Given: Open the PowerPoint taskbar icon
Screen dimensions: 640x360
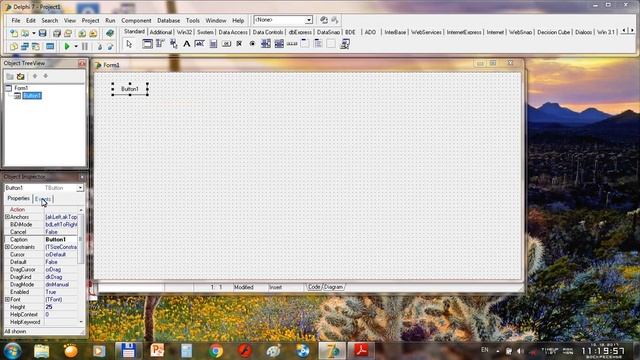Looking at the screenshot, I should point(157,351).
